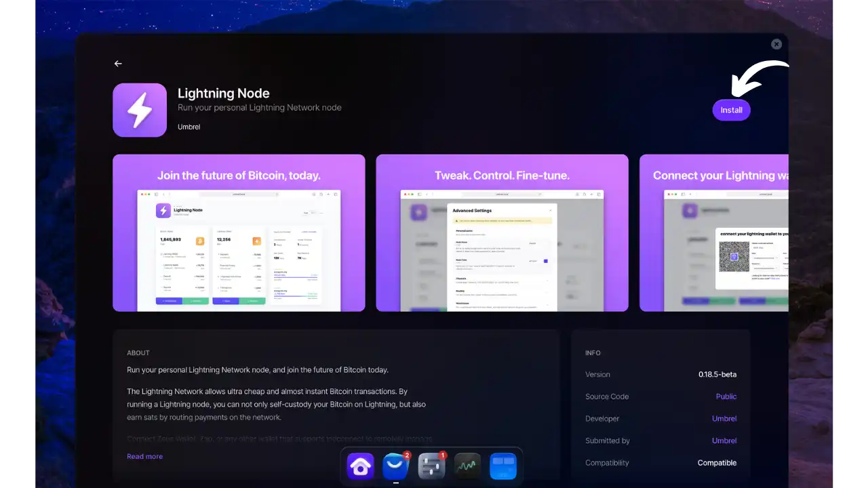Image resolution: width=868 pixels, height=488 pixels.
Task: Open the blue widgets app in the dock
Action: 502,466
